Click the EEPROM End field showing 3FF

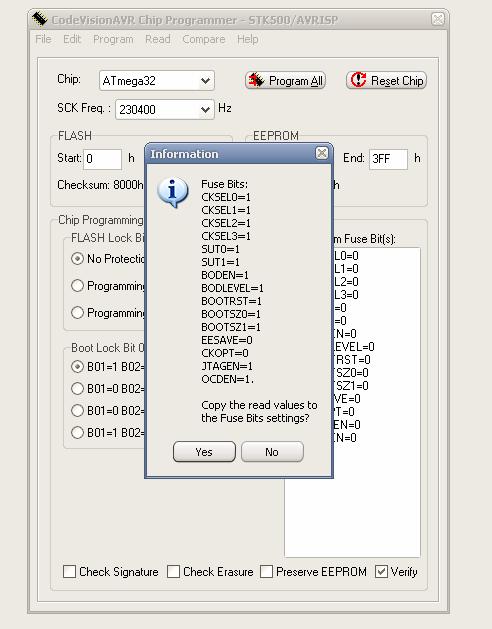point(388,159)
